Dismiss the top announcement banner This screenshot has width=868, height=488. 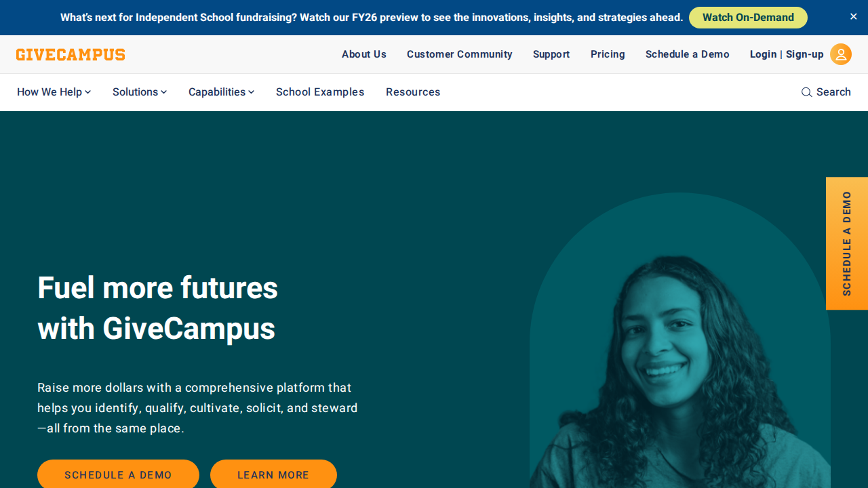[x=854, y=16]
